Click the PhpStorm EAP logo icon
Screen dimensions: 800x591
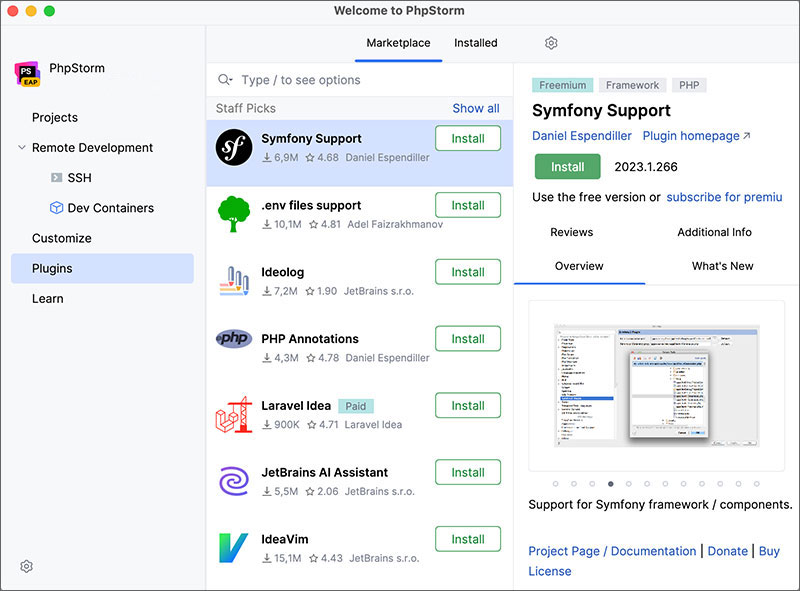pyautogui.click(x=28, y=74)
